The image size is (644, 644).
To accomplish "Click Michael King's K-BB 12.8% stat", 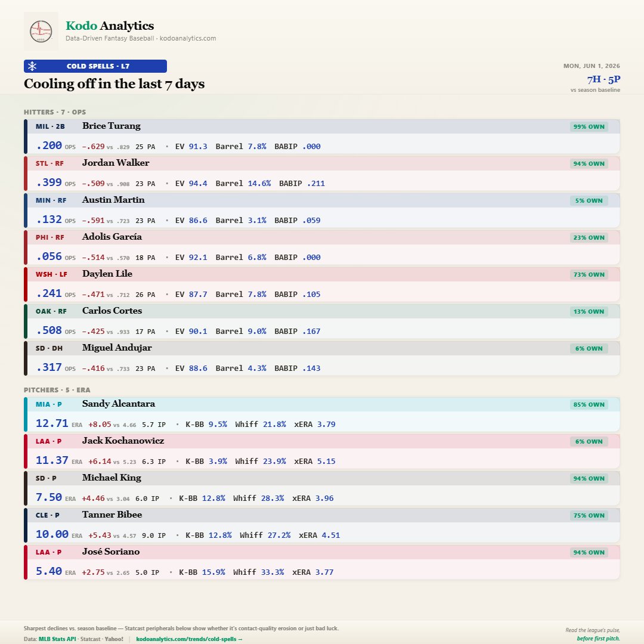I will pos(202,498).
